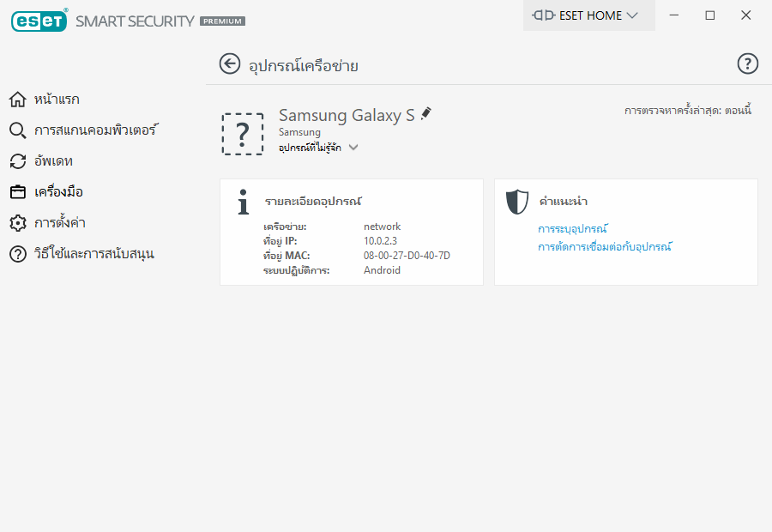This screenshot has height=532, width=772.
Task: Open การตั้งค่า menu item
Action: [59, 222]
